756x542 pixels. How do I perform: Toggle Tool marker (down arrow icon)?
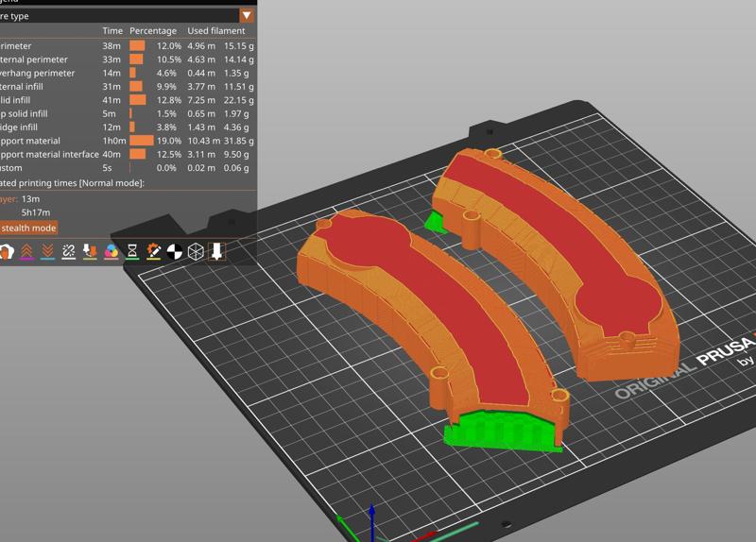216,251
